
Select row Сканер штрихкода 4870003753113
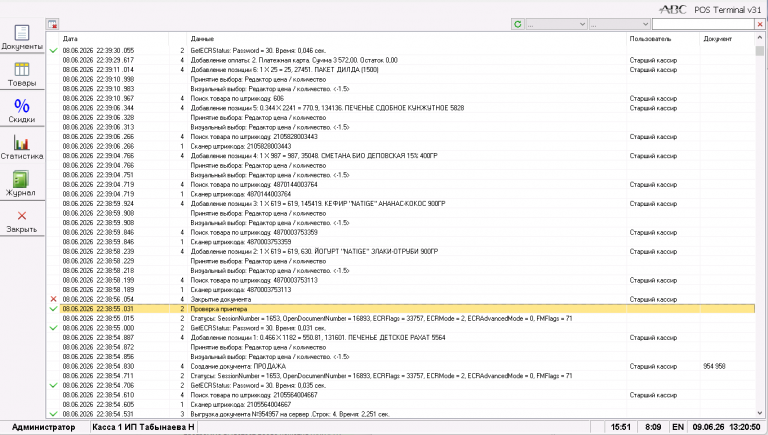[401, 290]
